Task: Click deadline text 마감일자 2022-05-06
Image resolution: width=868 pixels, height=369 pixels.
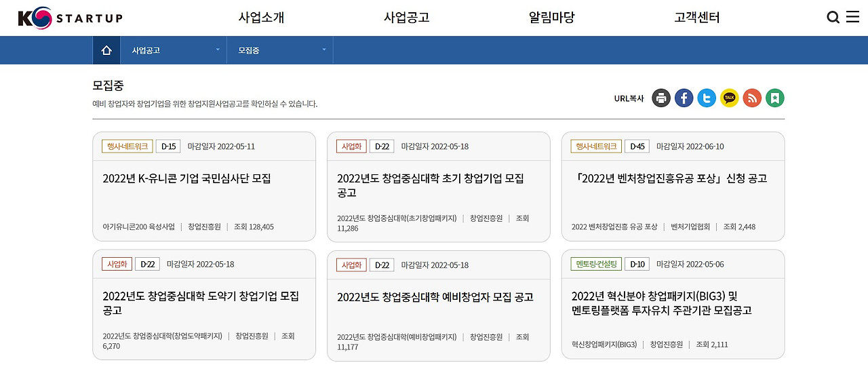Action: 690,265
